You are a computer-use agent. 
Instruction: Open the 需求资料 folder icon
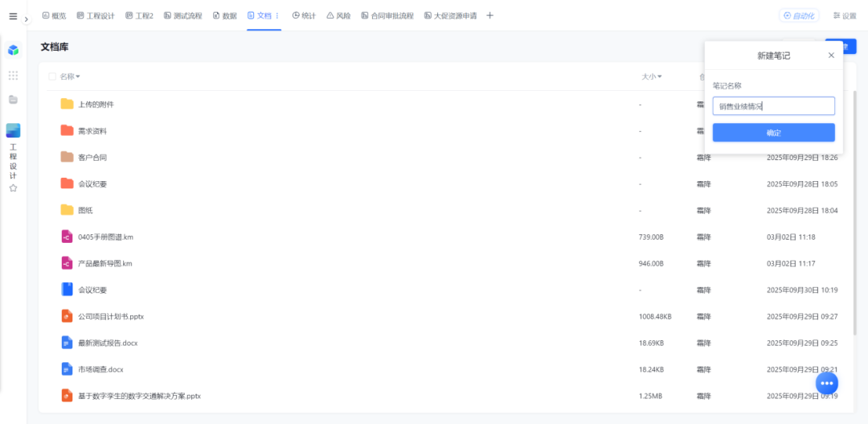pos(67,130)
